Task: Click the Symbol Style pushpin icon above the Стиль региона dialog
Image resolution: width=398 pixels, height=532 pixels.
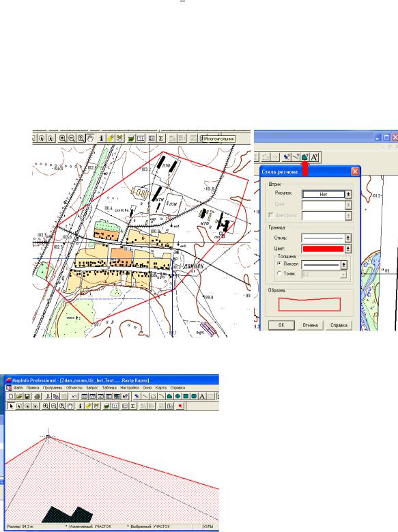Action: pyautogui.click(x=287, y=157)
